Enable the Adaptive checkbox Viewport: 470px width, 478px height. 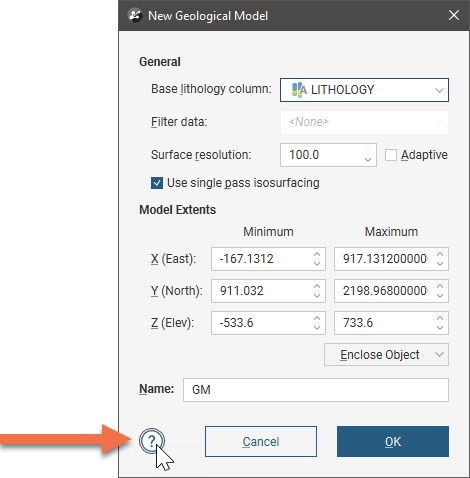391,155
